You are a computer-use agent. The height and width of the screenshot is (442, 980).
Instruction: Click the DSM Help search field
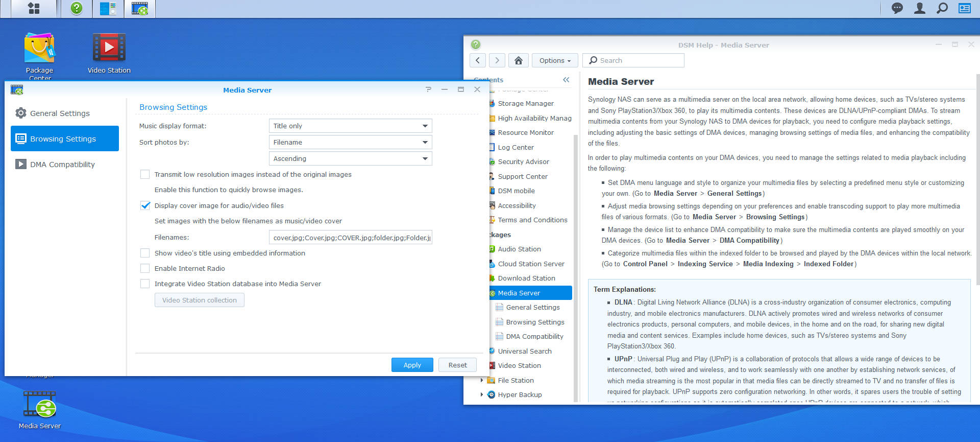[x=633, y=60]
